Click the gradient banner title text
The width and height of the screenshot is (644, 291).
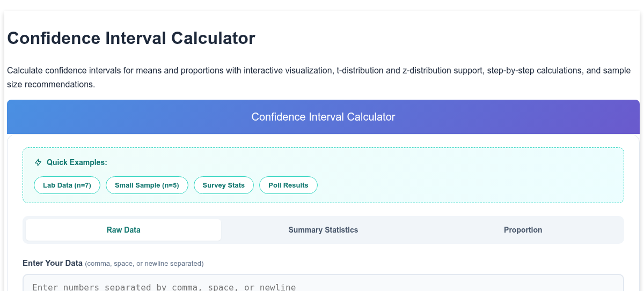tap(323, 117)
